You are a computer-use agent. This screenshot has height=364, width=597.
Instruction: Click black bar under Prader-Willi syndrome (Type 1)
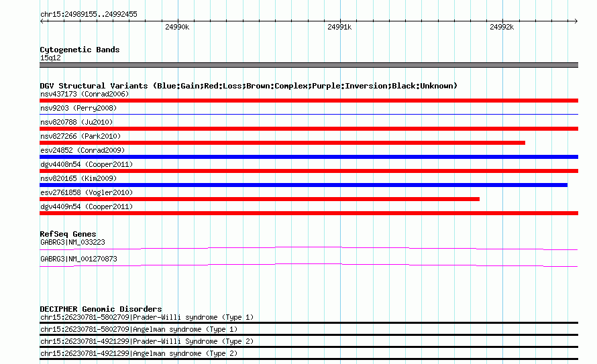pos(309,322)
